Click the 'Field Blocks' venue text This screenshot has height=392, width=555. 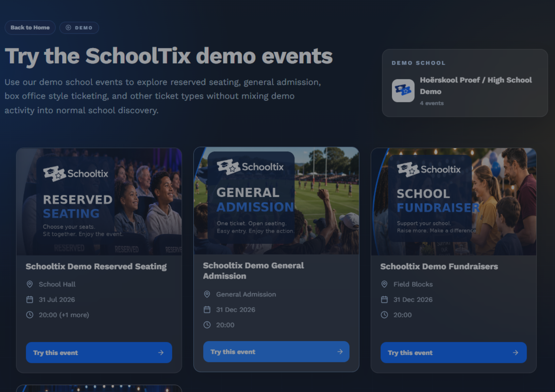coord(413,284)
